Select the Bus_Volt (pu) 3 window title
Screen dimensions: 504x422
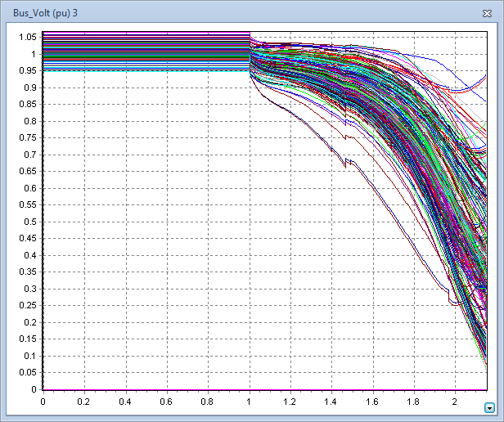tap(45, 13)
